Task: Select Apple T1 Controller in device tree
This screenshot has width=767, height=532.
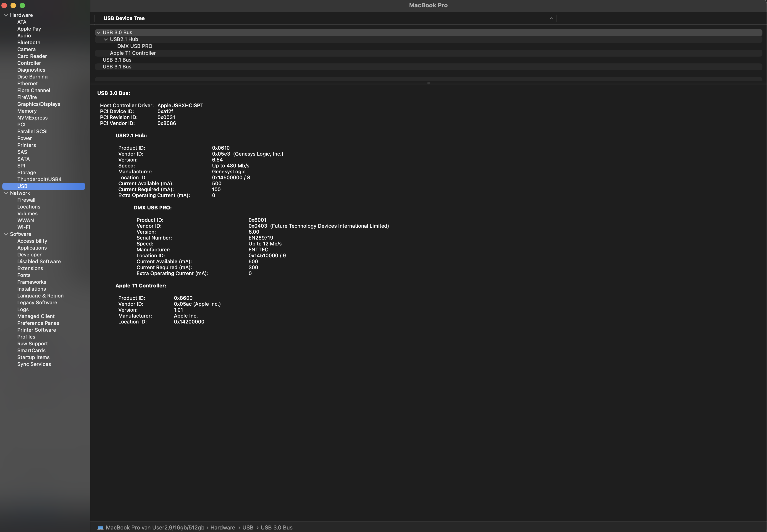Action: [x=133, y=53]
